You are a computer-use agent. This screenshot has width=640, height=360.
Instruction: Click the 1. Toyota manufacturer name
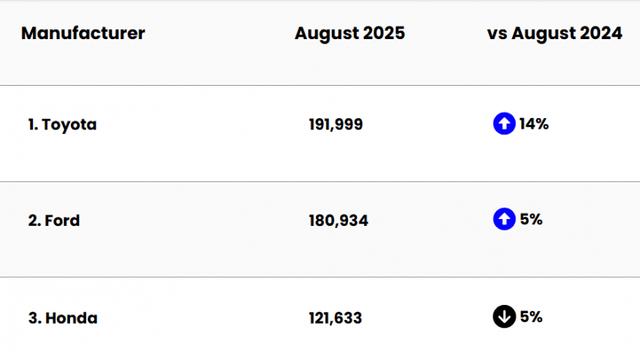coord(62,124)
